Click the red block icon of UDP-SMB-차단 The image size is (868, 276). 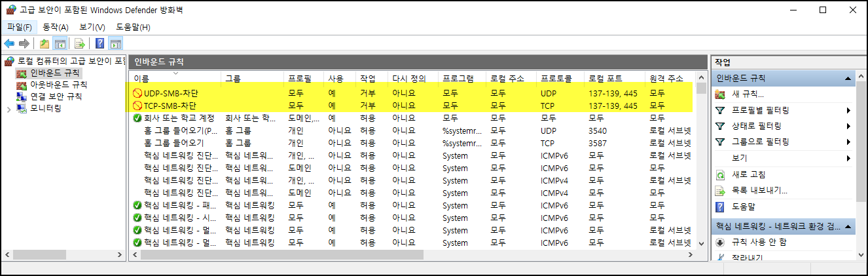coord(137,93)
